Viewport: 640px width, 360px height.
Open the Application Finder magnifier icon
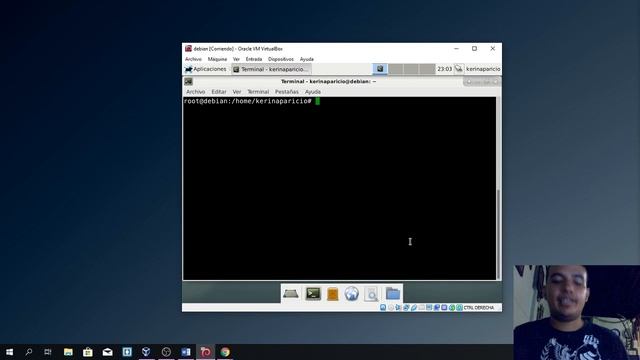coord(371,294)
